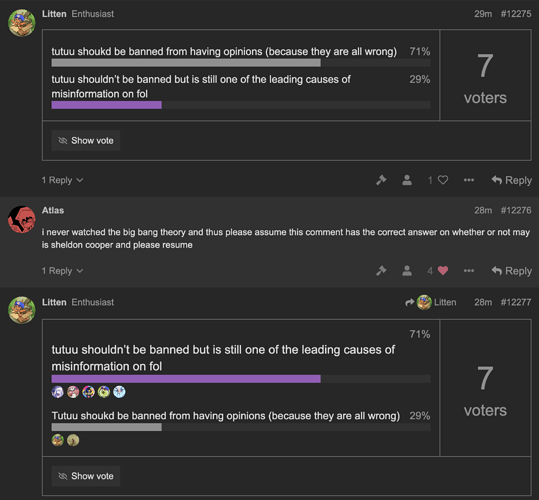Open three-dots menu on Atlas's post
Viewport: 539px width, 500px height.
pyautogui.click(x=469, y=271)
